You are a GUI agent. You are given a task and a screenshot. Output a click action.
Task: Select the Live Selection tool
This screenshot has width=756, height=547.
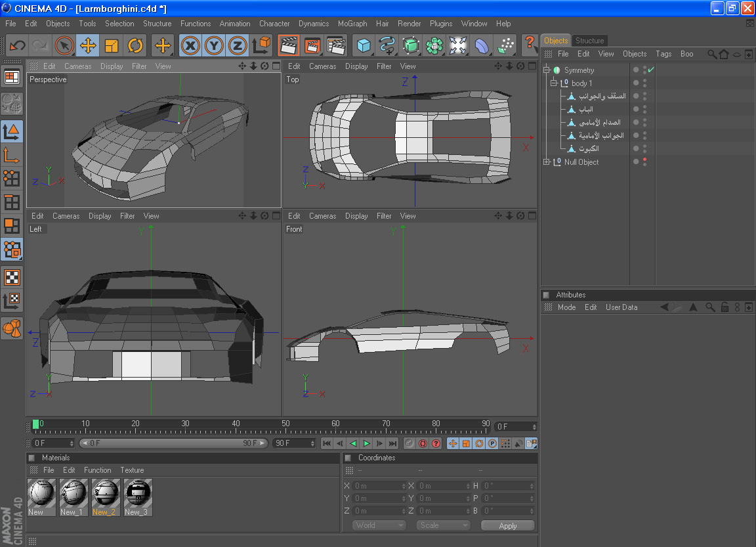[x=64, y=46]
